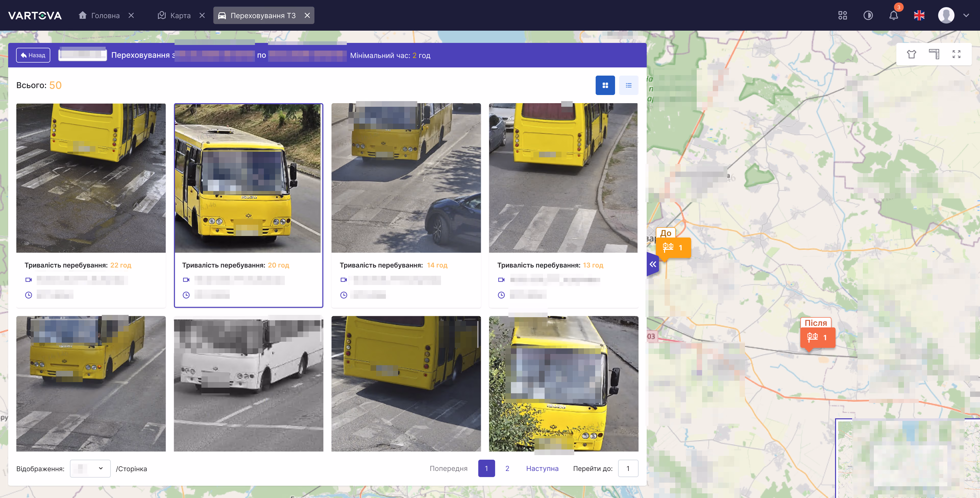Go to the Наступна page
The height and width of the screenshot is (498, 980).
coord(542,468)
